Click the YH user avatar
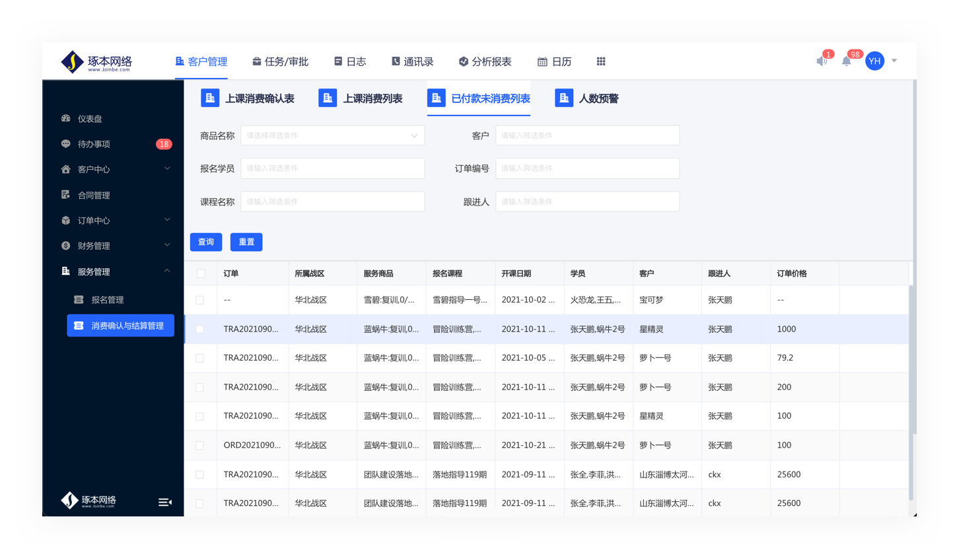 pyautogui.click(x=874, y=61)
